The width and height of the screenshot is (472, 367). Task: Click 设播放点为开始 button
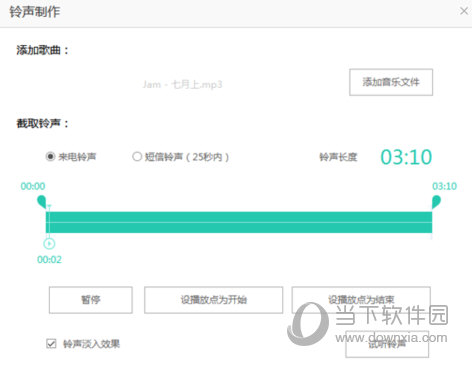click(213, 300)
